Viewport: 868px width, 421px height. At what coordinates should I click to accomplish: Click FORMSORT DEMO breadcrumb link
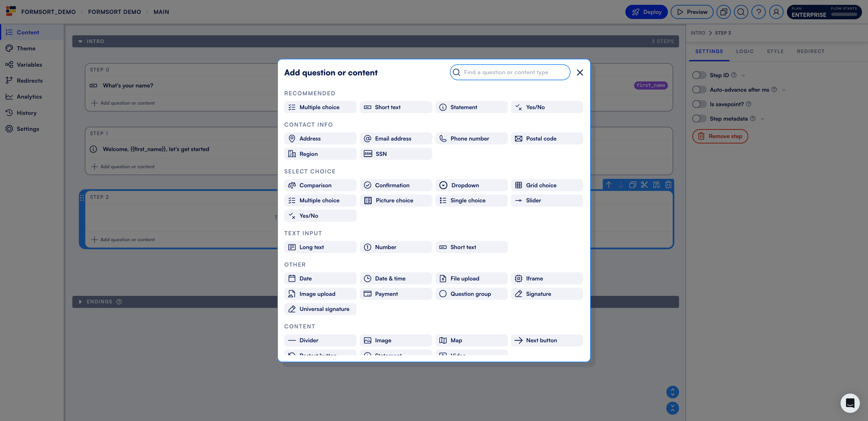(115, 12)
